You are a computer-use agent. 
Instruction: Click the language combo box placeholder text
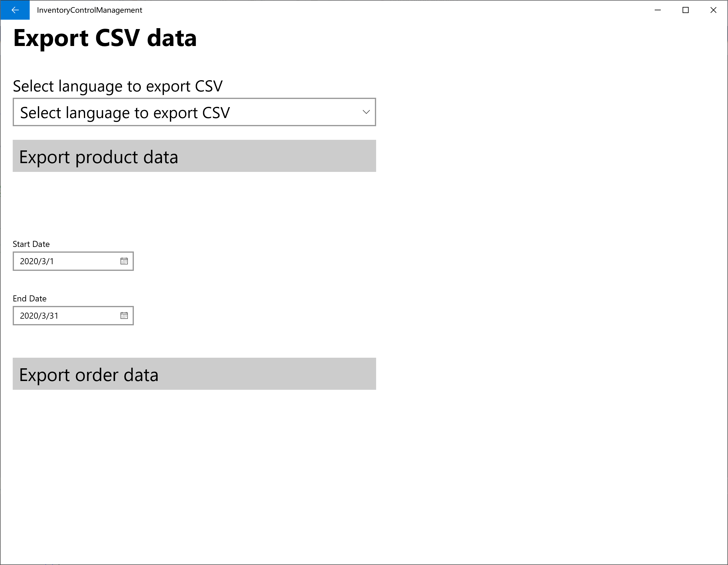tap(125, 113)
